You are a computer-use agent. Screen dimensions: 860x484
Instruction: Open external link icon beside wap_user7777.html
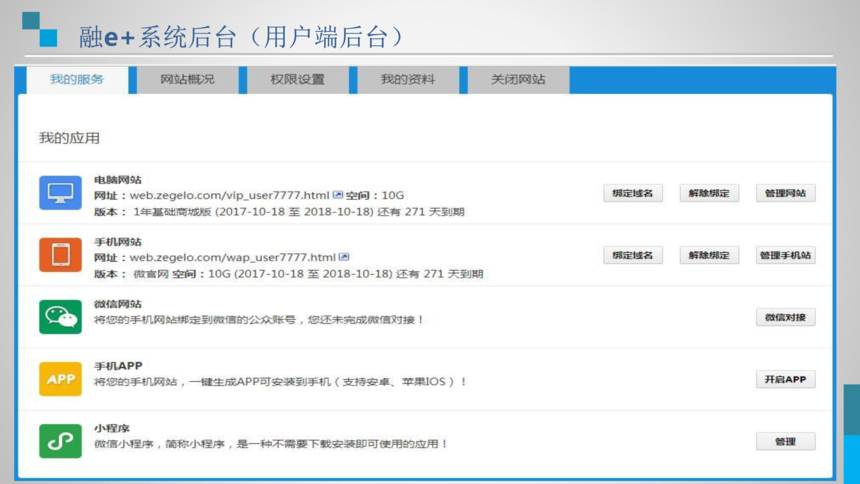(344, 257)
